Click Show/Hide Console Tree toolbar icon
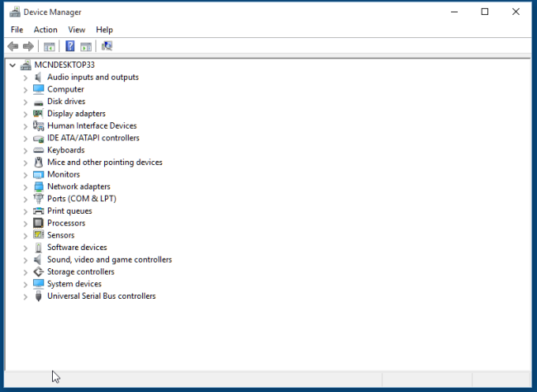Viewport: 537px width, 392px height. pos(49,46)
